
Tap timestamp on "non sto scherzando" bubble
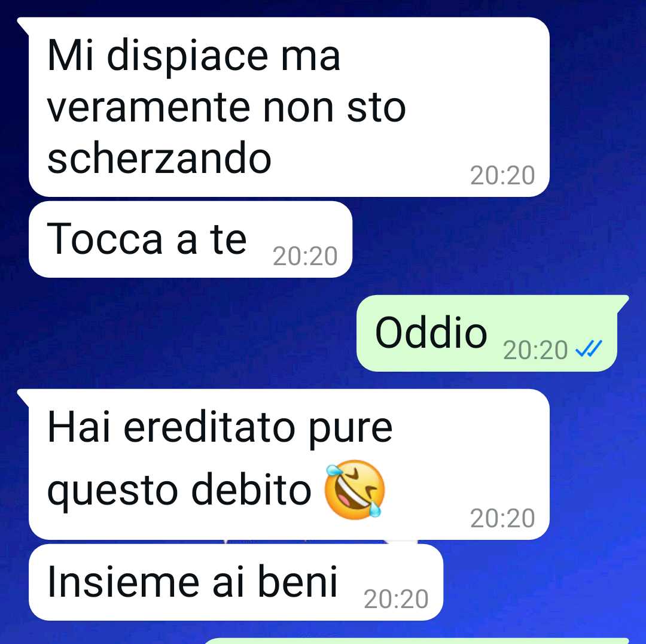click(x=502, y=175)
